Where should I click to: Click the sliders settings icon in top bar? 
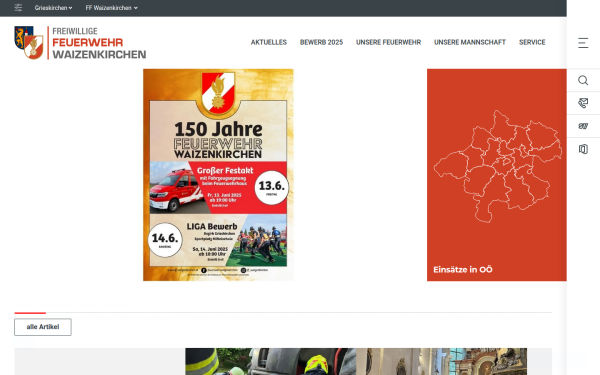18,8
